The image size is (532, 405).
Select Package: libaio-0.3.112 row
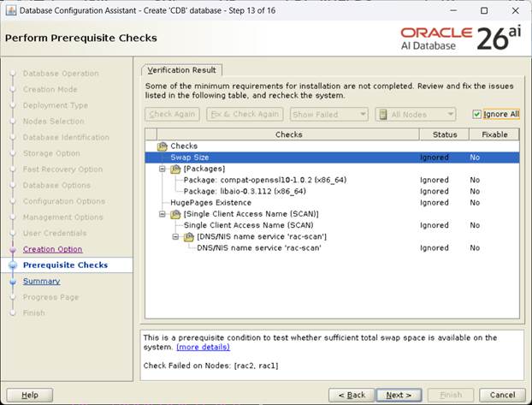click(x=332, y=191)
